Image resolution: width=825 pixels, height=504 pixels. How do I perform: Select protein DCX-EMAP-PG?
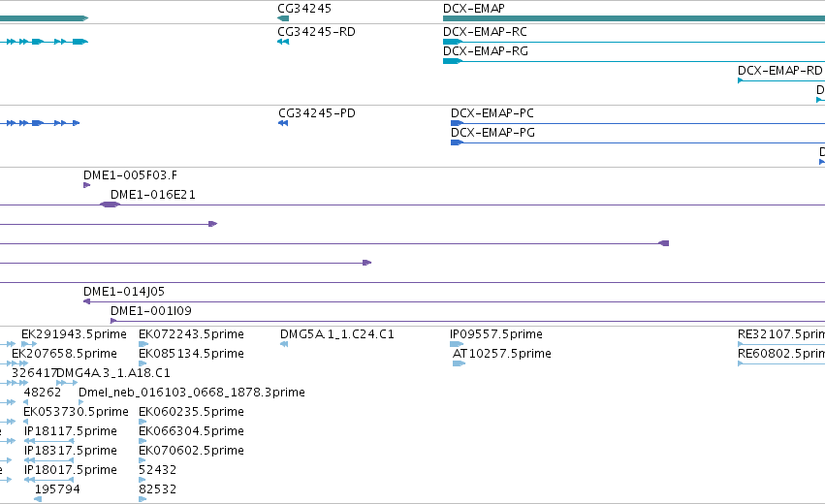492,133
